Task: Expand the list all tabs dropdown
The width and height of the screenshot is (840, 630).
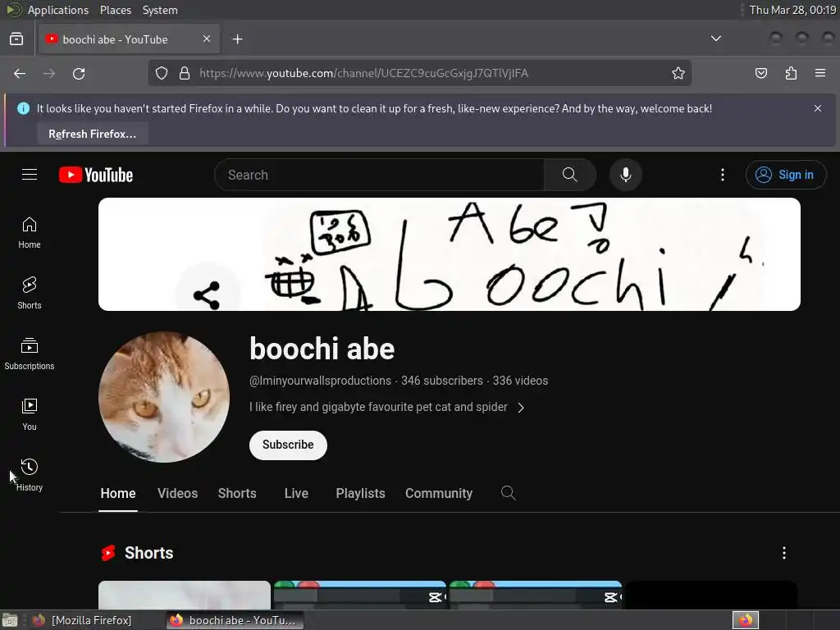Action: (715, 39)
